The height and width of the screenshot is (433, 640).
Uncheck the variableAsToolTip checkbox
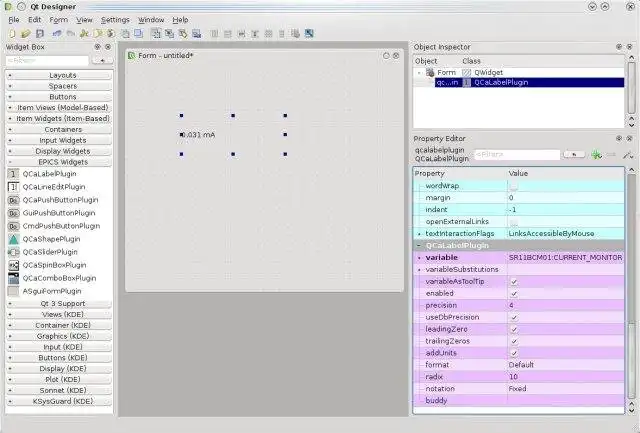[514, 282]
